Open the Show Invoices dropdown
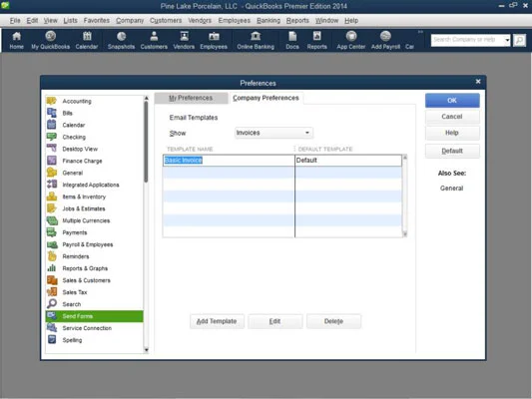The width and height of the screenshot is (532, 399). click(273, 133)
